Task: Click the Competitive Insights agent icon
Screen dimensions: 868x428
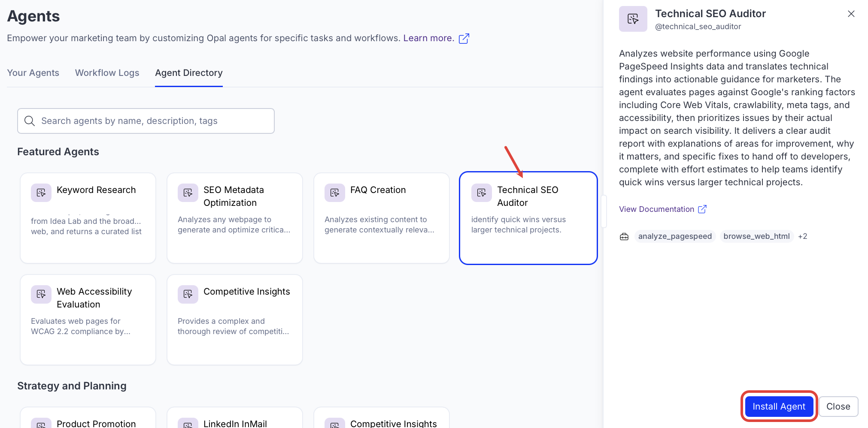Action: tap(188, 294)
